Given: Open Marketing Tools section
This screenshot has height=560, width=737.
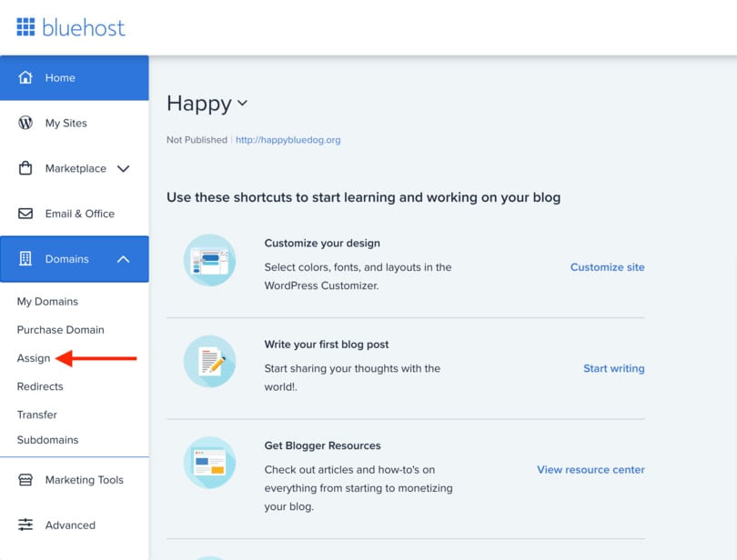Looking at the screenshot, I should coord(75,480).
